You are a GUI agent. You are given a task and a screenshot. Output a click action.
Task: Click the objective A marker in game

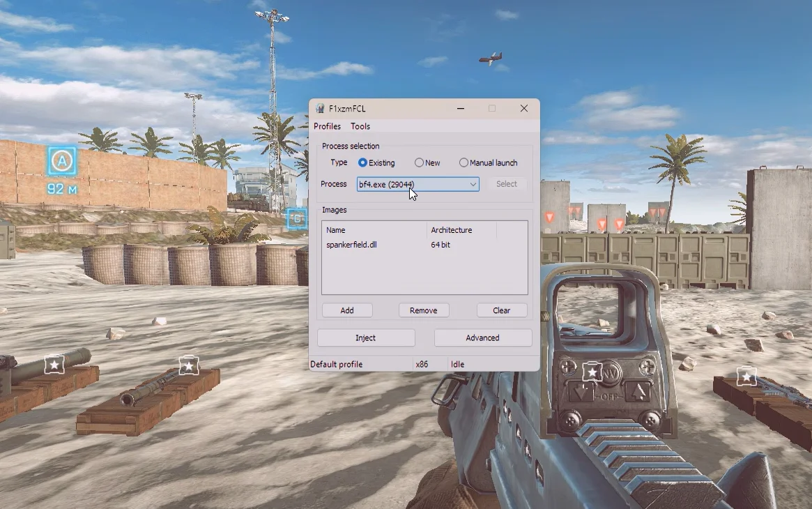click(62, 162)
